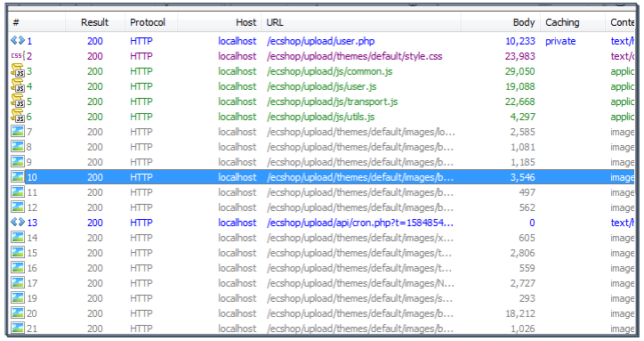644x341 pixels.
Task: Click body size 29,050
Action: [520, 71]
